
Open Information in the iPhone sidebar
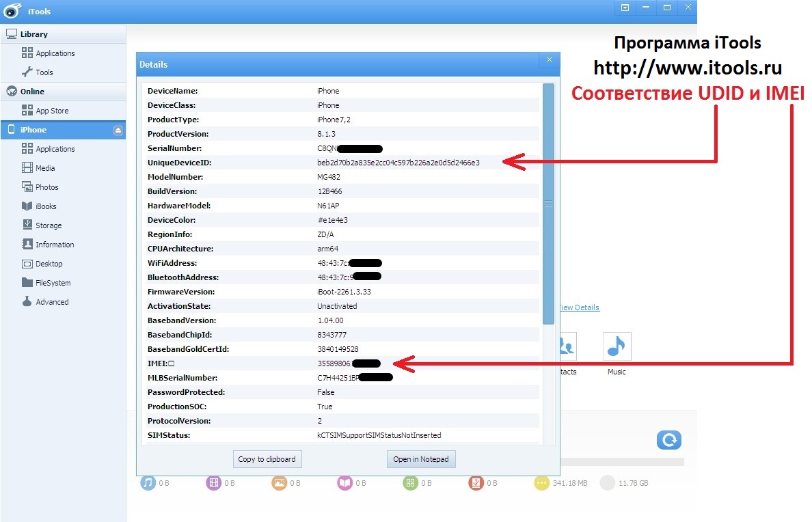tap(48, 245)
